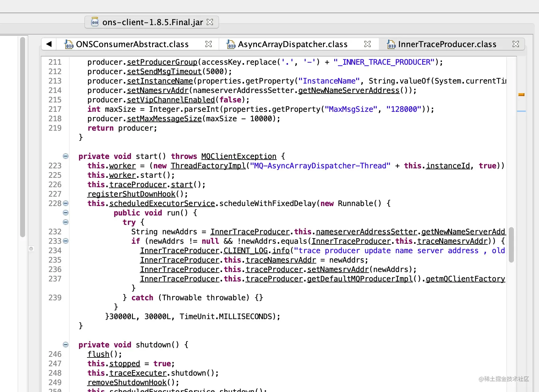Collapse the fold marker at line 228
Screen dimensions: 539x392
(66, 203)
